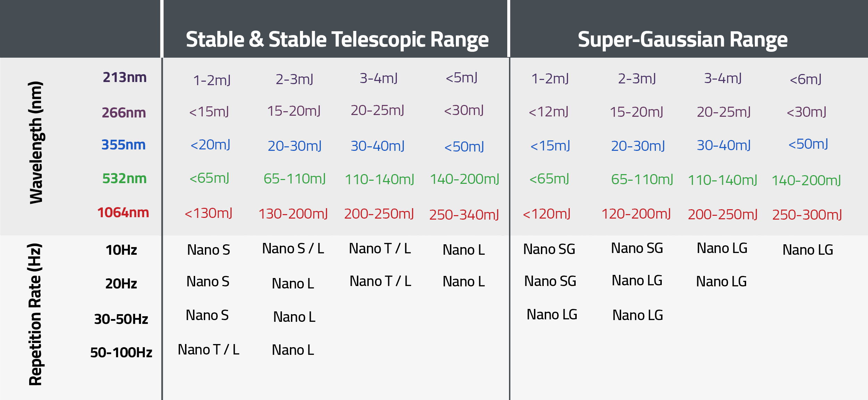
Task: Select the <5mJ energy cell
Action: point(461,78)
